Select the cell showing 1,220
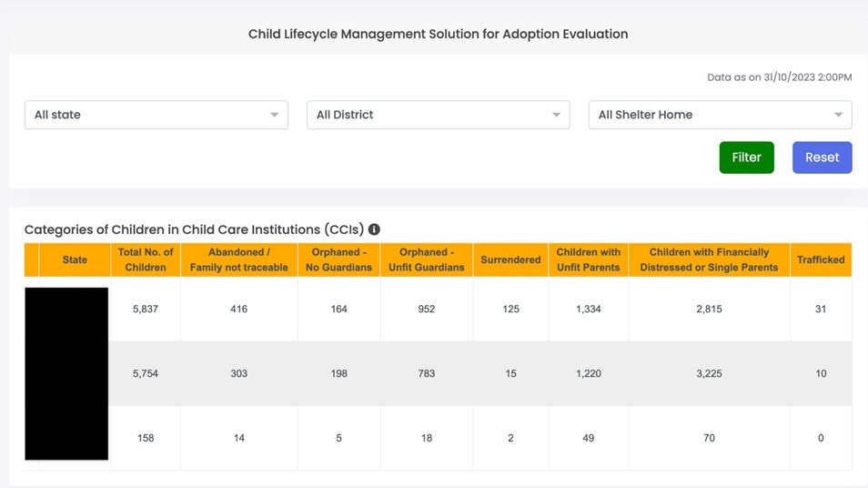This screenshot has width=868, height=488. [x=589, y=373]
